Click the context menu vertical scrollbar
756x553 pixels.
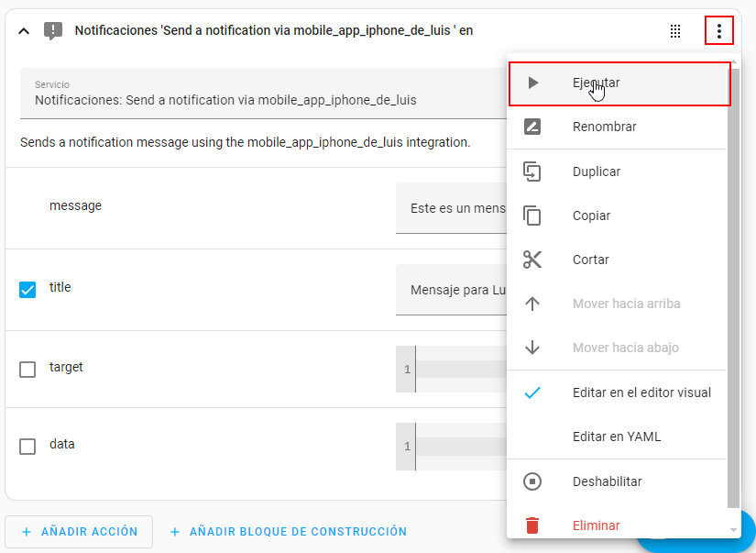click(x=733, y=275)
